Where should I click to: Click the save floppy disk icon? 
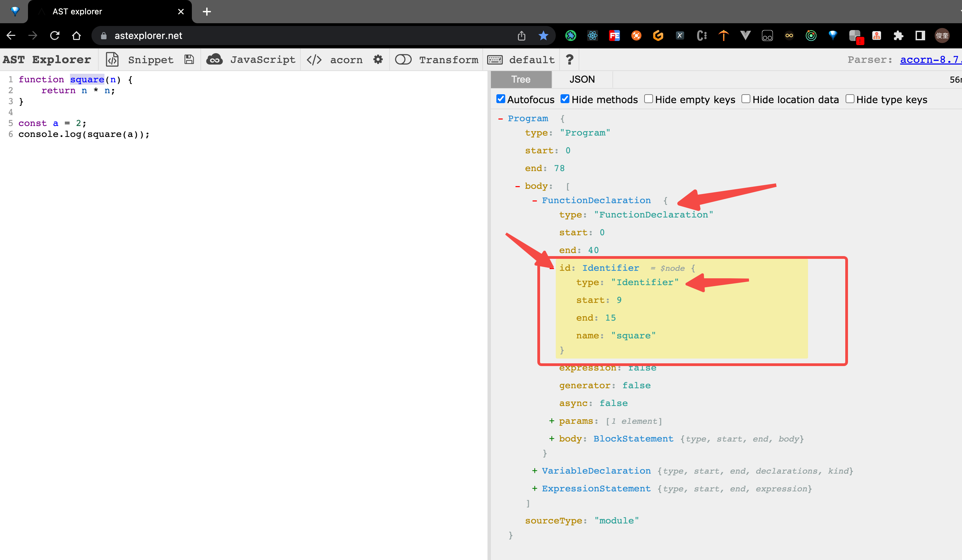189,59
